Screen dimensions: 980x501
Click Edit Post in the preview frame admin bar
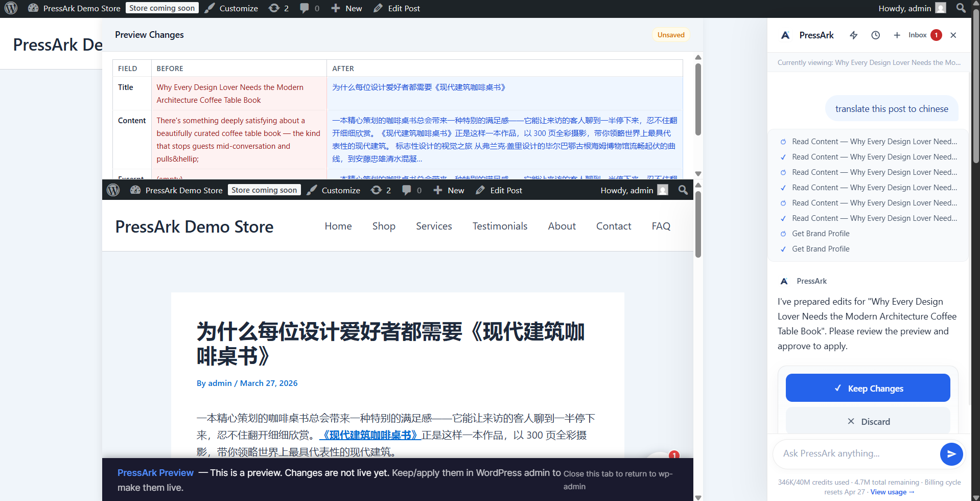click(499, 190)
